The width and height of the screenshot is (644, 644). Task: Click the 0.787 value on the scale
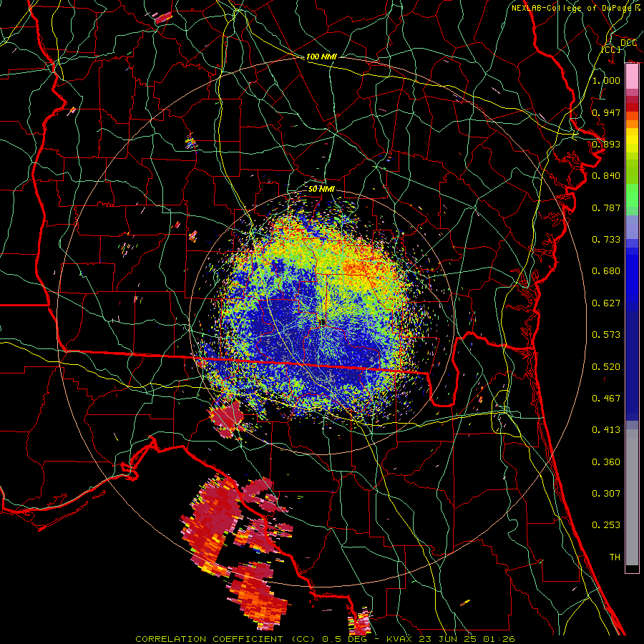(606, 208)
